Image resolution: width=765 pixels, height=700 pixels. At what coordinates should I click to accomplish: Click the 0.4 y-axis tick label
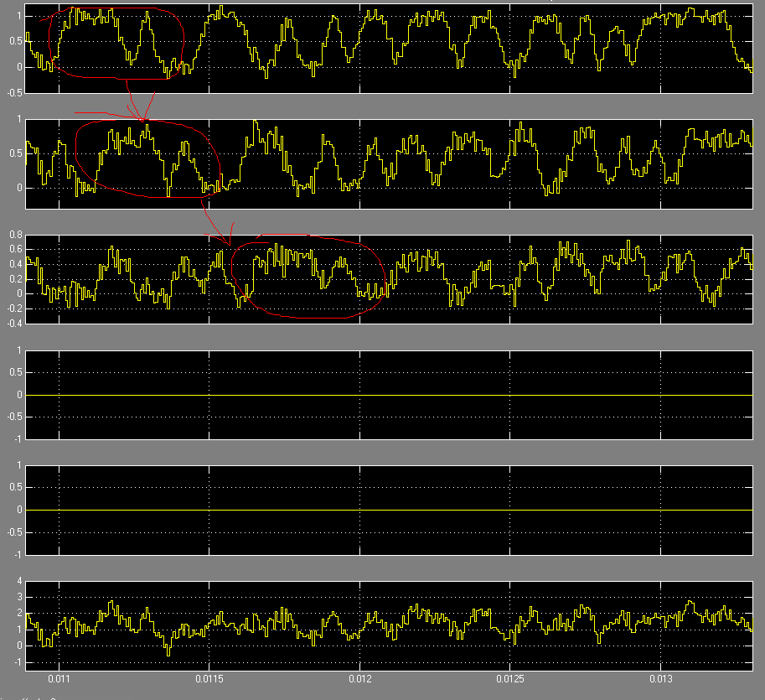tap(16, 264)
